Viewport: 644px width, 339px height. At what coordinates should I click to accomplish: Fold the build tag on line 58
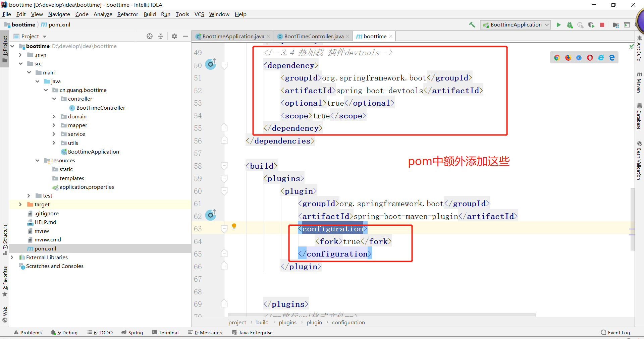224,166
